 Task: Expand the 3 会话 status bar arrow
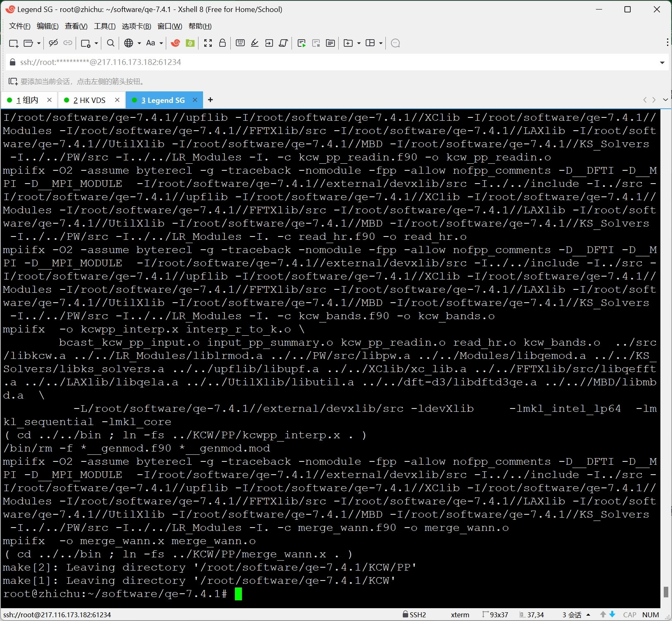pyautogui.click(x=588, y=615)
